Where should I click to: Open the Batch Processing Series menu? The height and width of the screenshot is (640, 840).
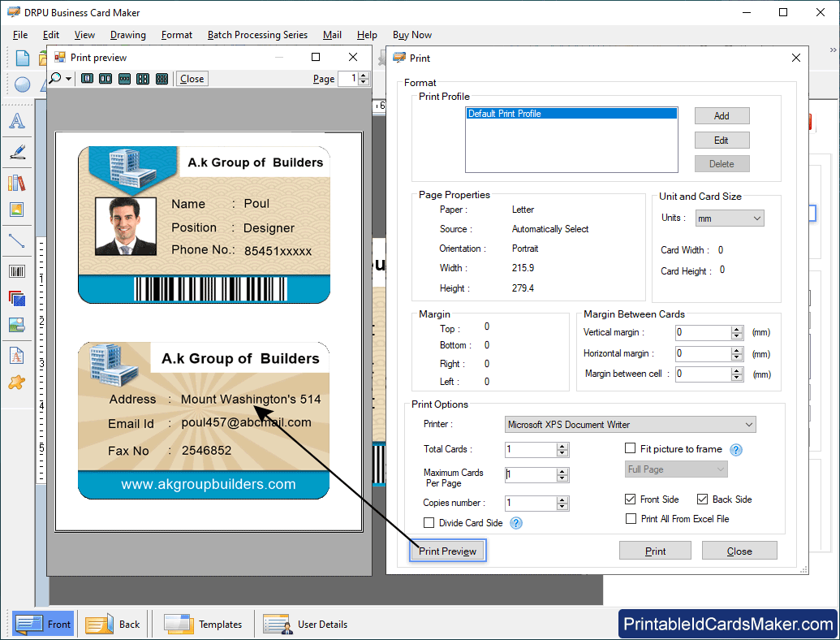tap(257, 35)
